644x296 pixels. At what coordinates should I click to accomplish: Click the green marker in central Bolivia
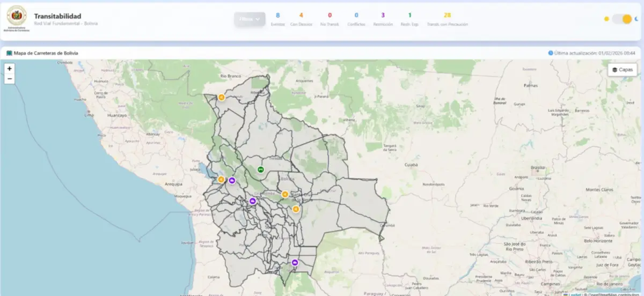[x=260, y=169]
